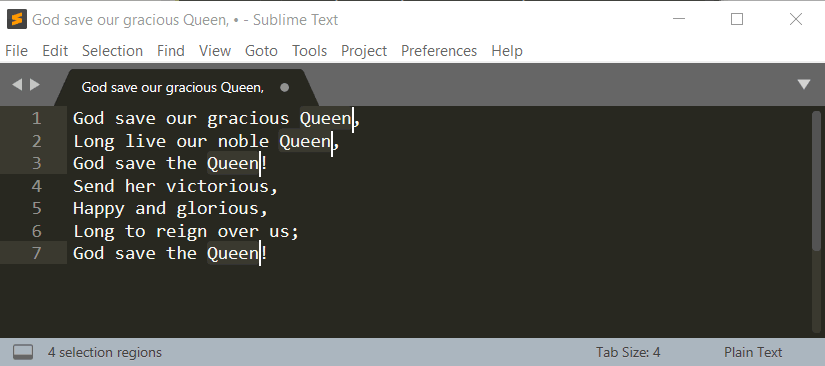Close the tab via unsaved dot indicator
The width and height of the screenshot is (825, 366).
click(x=285, y=88)
